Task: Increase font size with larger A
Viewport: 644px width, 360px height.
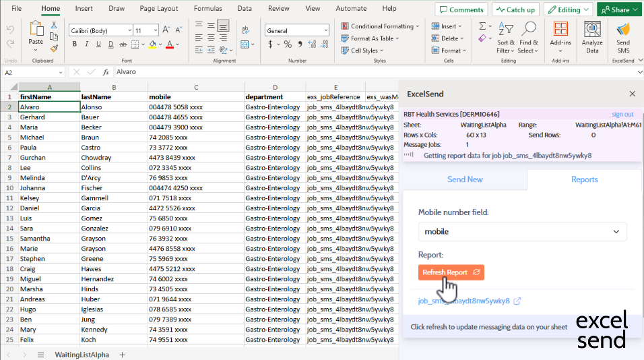Action: (x=166, y=30)
